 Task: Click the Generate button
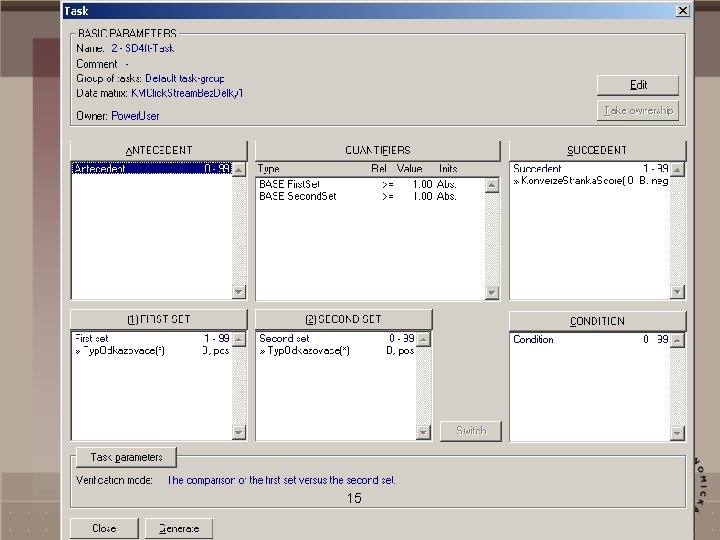point(179,529)
